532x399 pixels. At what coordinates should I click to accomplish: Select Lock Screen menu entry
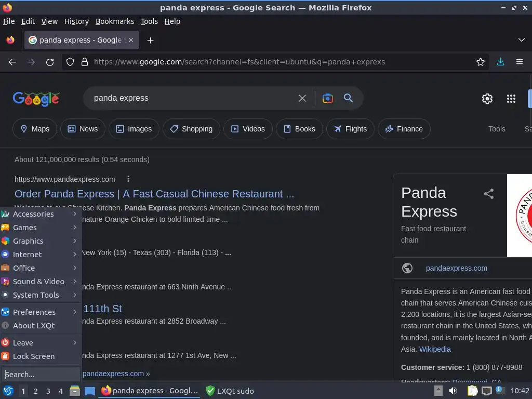pyautogui.click(x=41, y=356)
